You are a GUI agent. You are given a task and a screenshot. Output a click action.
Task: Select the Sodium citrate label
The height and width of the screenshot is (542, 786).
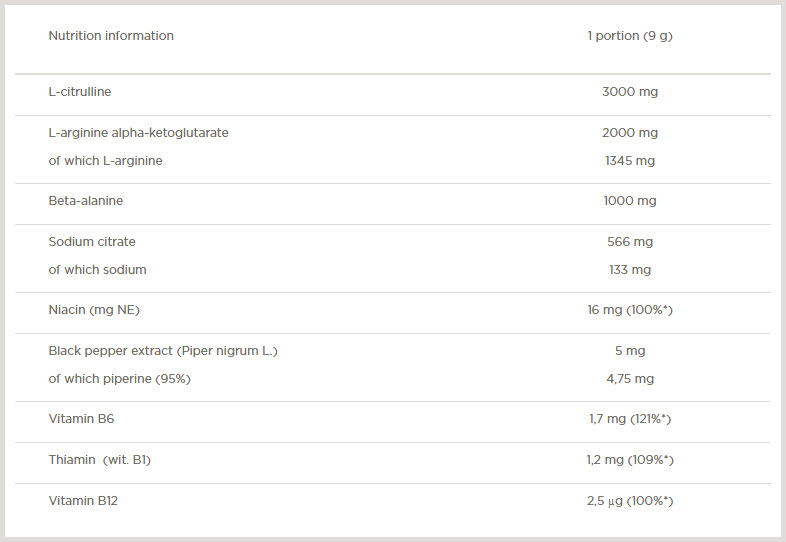(92, 242)
